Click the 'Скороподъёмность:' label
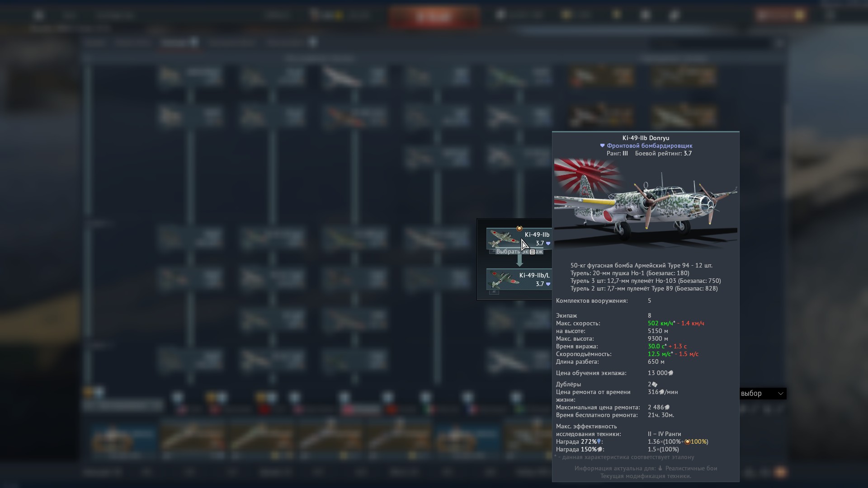Viewport: 868px width, 488px height. (584, 354)
